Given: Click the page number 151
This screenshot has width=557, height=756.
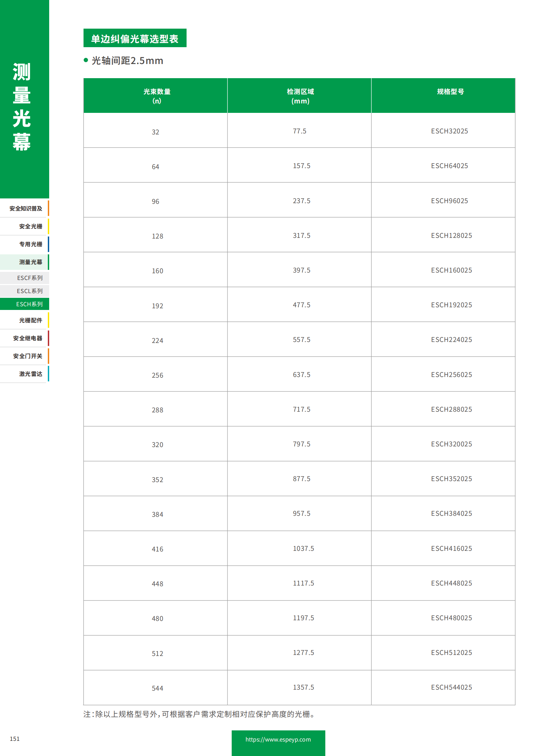Looking at the screenshot, I should (15, 739).
